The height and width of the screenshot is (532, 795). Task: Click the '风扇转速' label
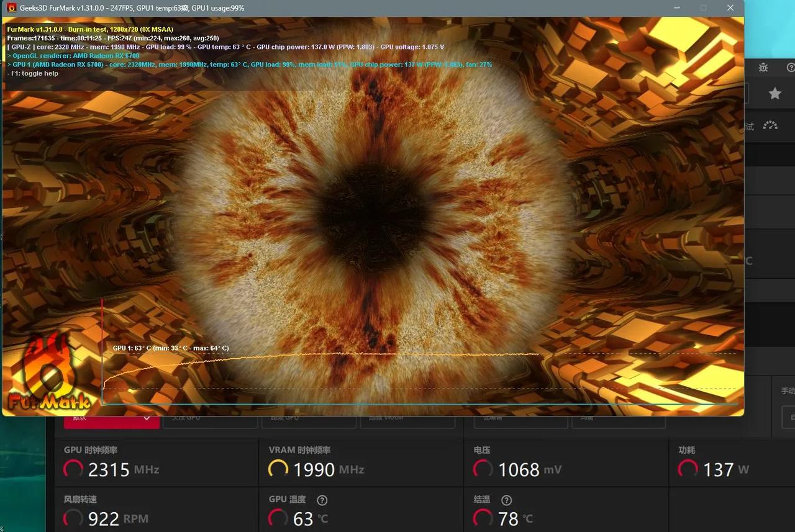pyautogui.click(x=80, y=500)
